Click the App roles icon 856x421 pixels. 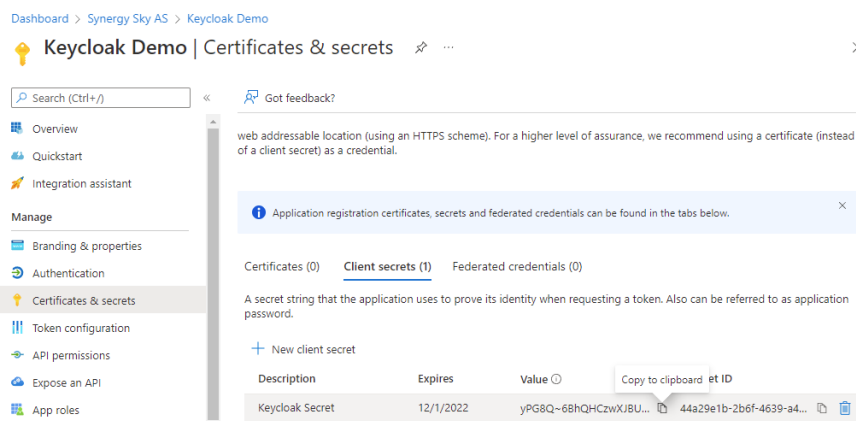[x=17, y=410]
